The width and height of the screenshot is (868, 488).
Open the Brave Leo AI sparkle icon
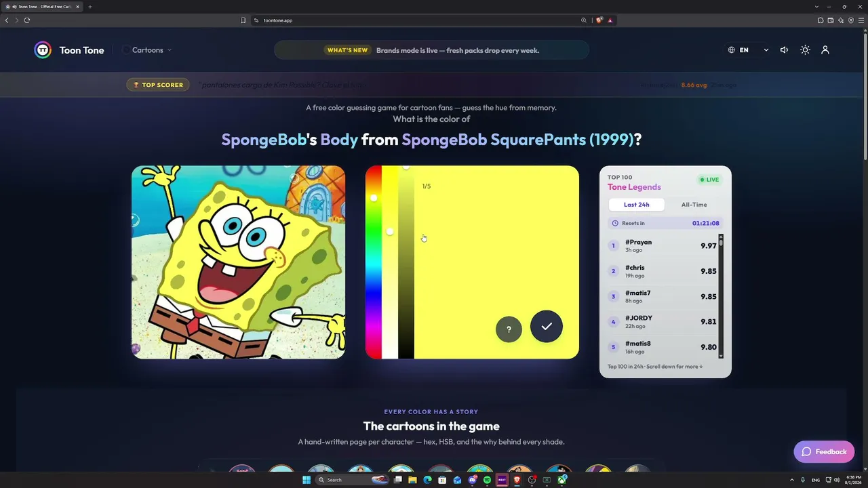(841, 20)
